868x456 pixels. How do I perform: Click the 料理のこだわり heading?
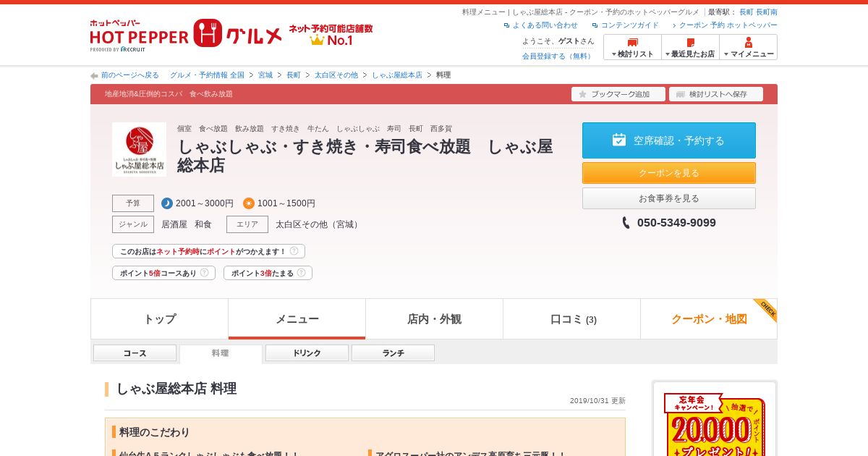click(155, 432)
